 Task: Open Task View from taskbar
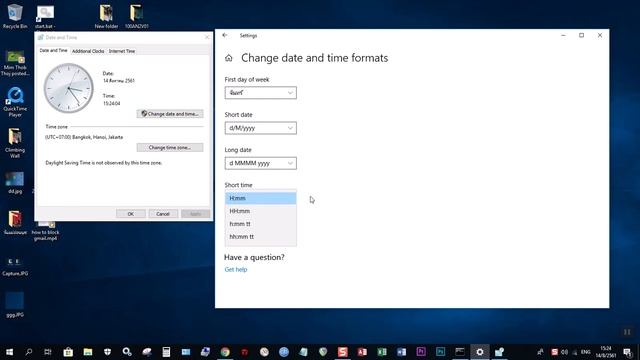[x=48, y=352]
